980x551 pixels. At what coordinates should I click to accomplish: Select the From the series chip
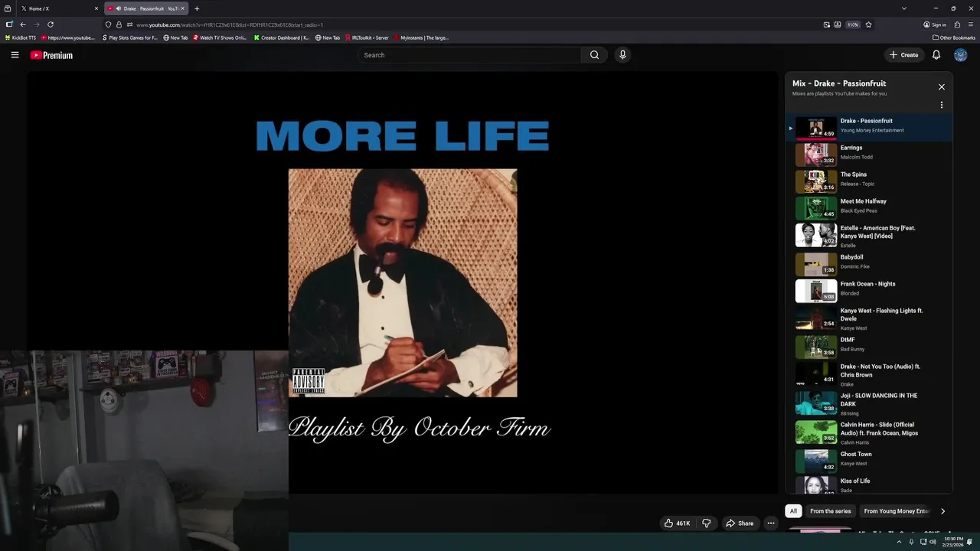click(830, 511)
